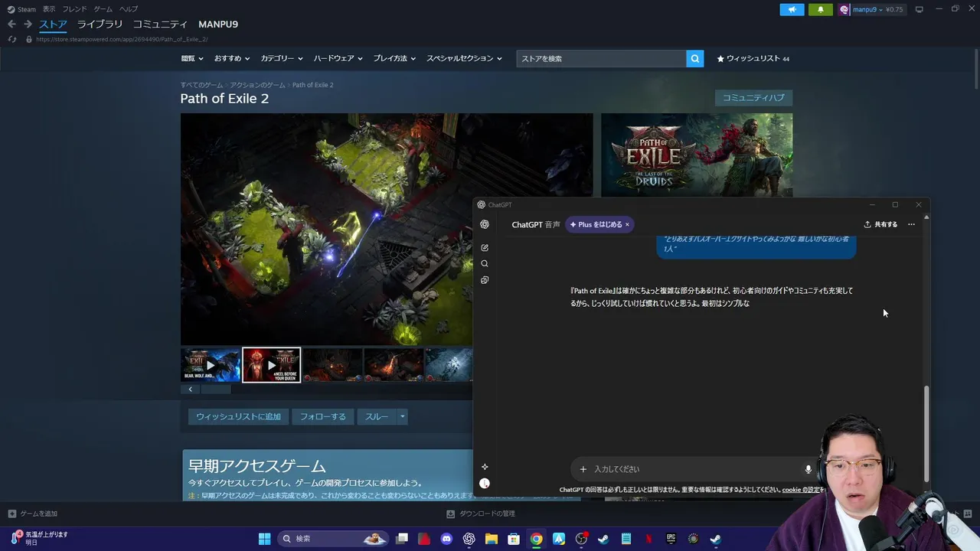
Task: Open Epic Games launcher from the taskbar
Action: tap(671, 539)
